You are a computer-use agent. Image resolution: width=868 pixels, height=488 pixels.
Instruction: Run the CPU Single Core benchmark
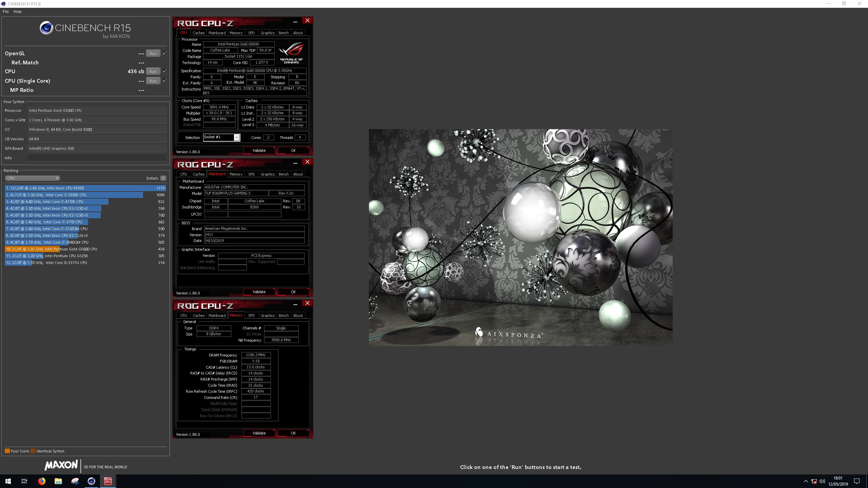[153, 81]
